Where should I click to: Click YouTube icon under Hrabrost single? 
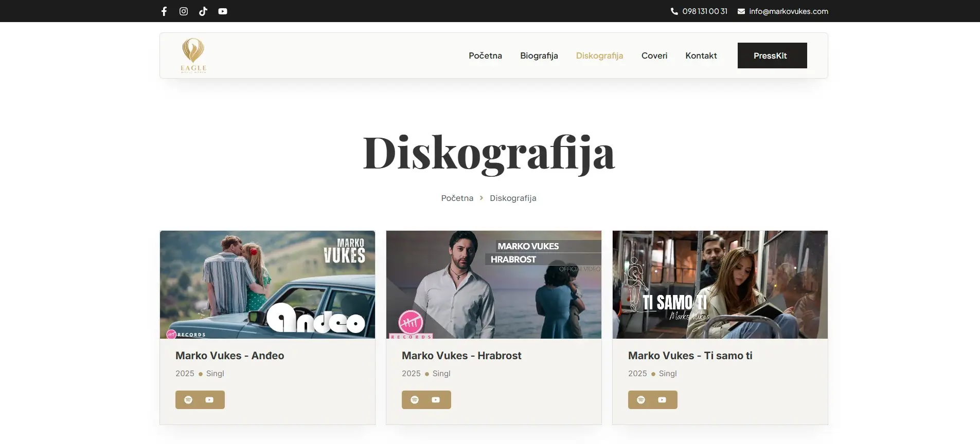pyautogui.click(x=436, y=400)
